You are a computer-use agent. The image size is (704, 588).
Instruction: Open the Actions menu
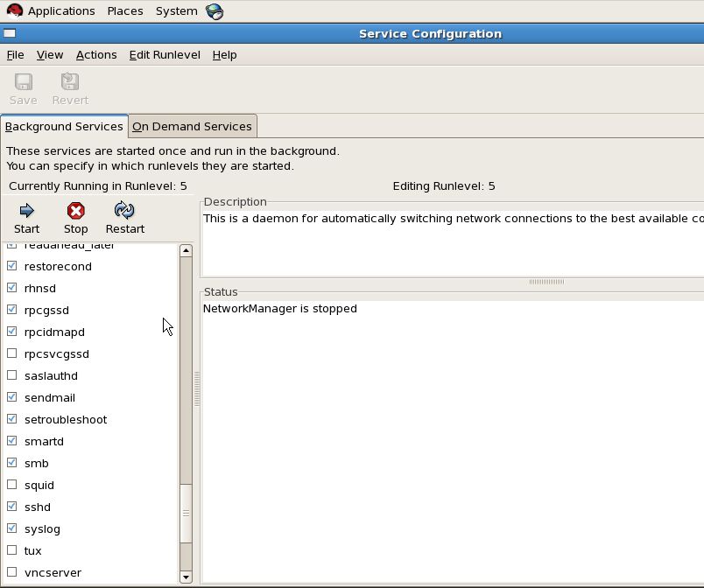click(96, 55)
